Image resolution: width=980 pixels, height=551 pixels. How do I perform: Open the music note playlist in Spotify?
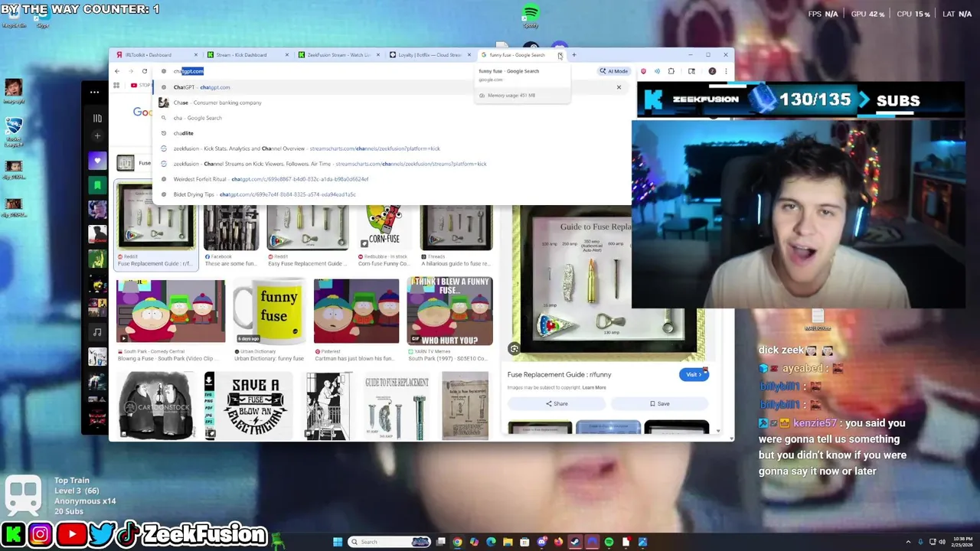[97, 332]
